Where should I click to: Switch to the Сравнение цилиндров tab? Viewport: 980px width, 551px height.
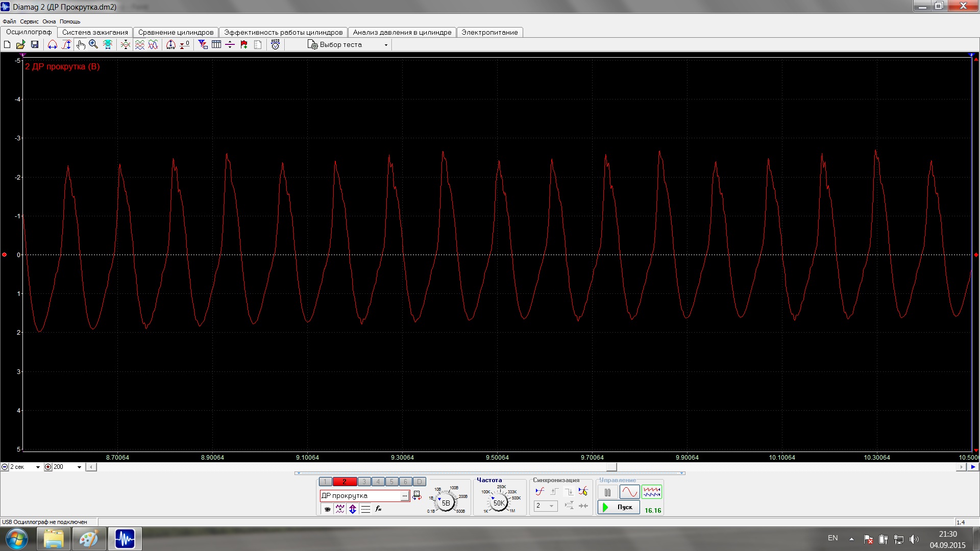click(176, 32)
